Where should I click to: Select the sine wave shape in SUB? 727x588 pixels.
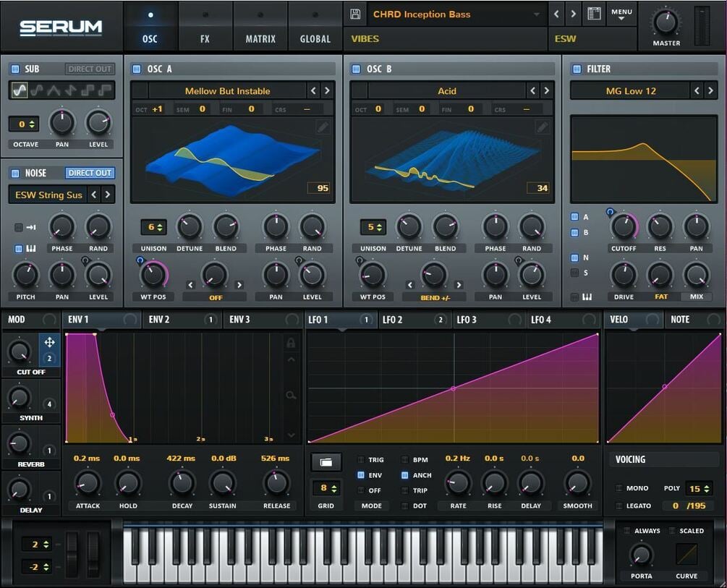point(20,90)
